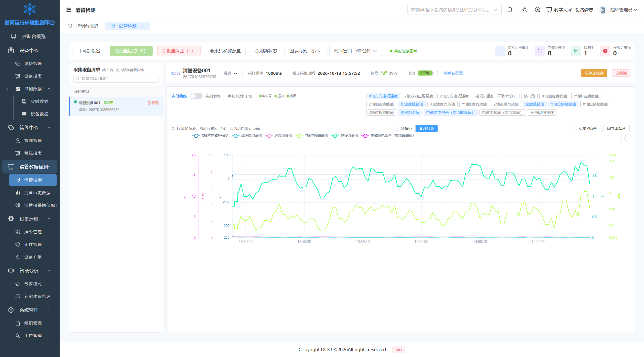Screen dimensions: 644x357
Task: Open the 图表高度 dropdown
Action: [305, 51]
